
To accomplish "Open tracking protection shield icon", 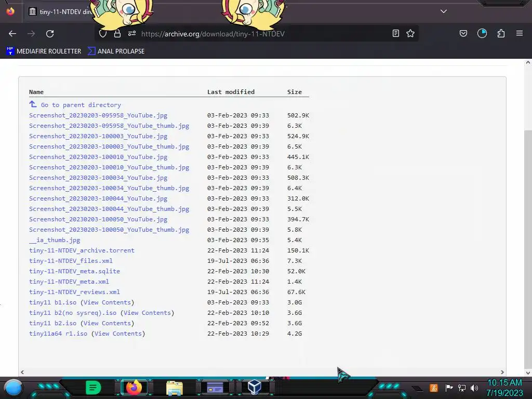I will [103, 34].
